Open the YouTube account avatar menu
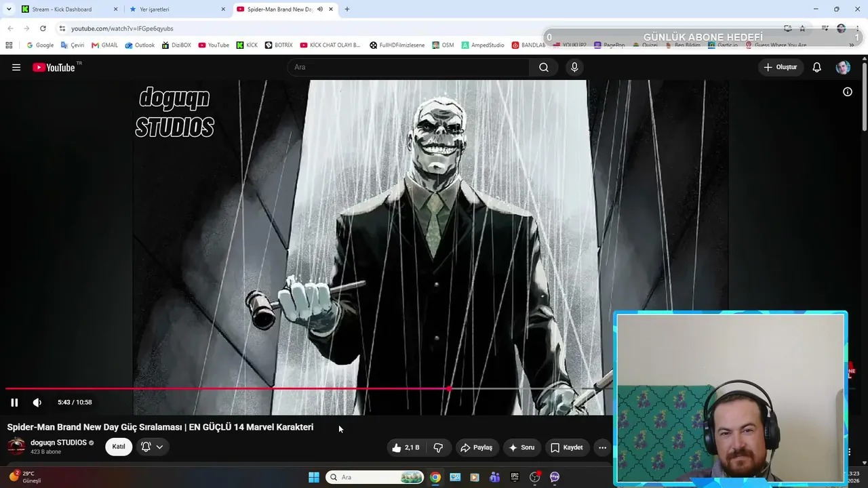 [x=843, y=67]
